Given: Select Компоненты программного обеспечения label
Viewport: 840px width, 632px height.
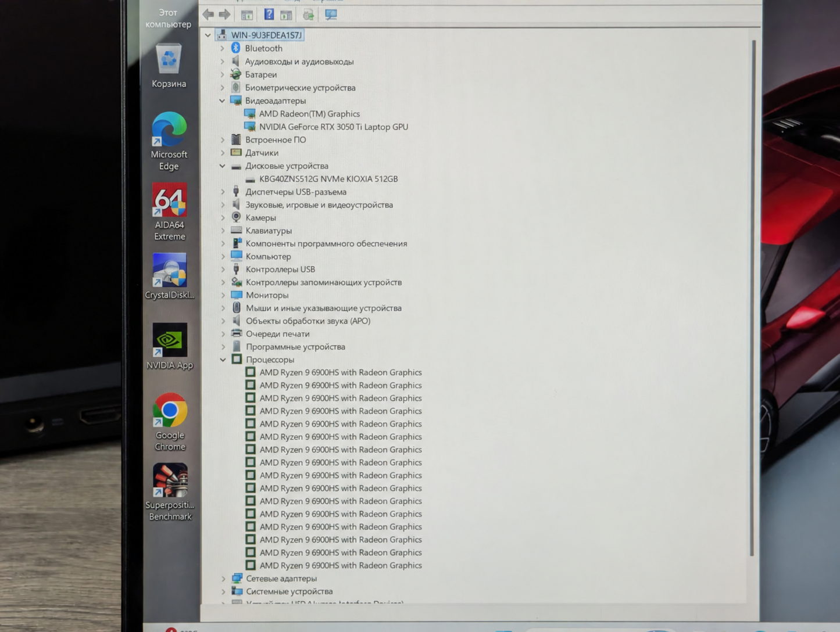Looking at the screenshot, I should pyautogui.click(x=326, y=243).
